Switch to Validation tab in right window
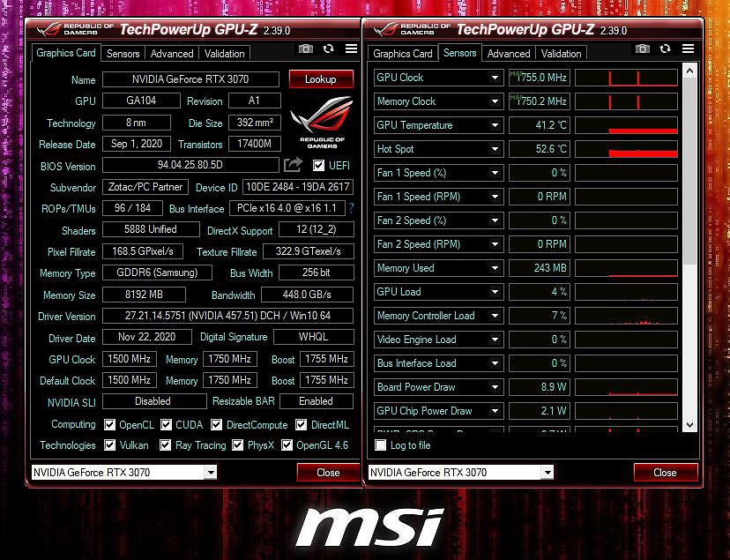This screenshot has height=560, width=730. (561, 54)
